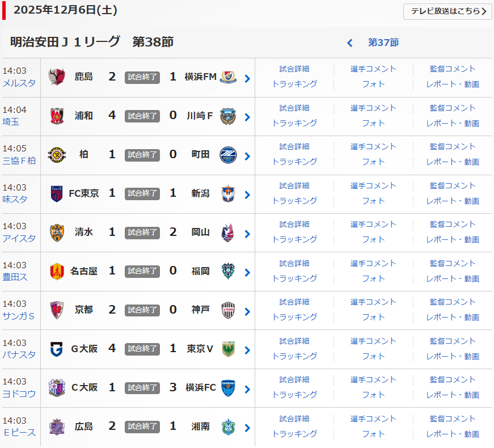Click the Shonan Bellmare team crest
The height and width of the screenshot is (448, 494).
(227, 426)
